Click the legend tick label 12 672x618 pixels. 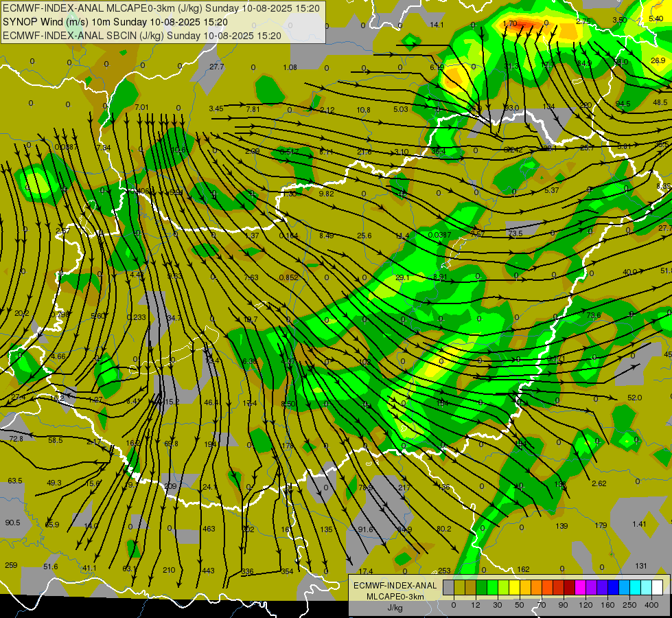[476, 605]
